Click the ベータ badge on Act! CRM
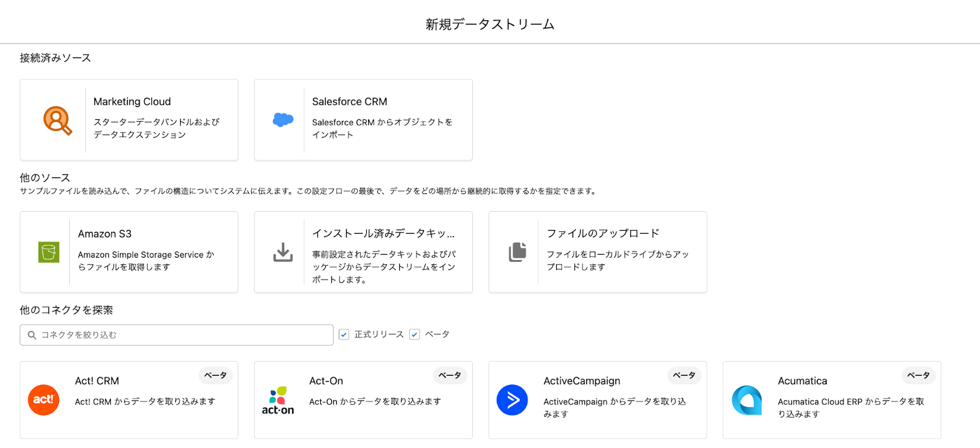The width and height of the screenshot is (980, 448). pos(216,375)
